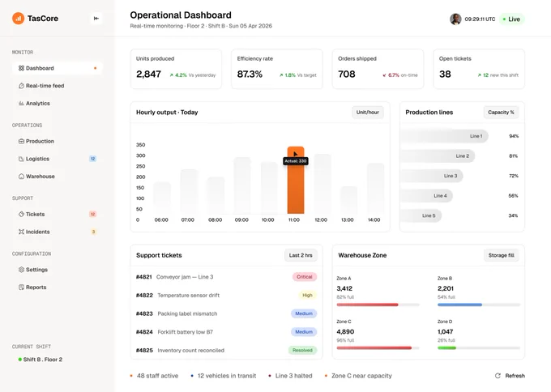Click the 48 staff active status

154,376
